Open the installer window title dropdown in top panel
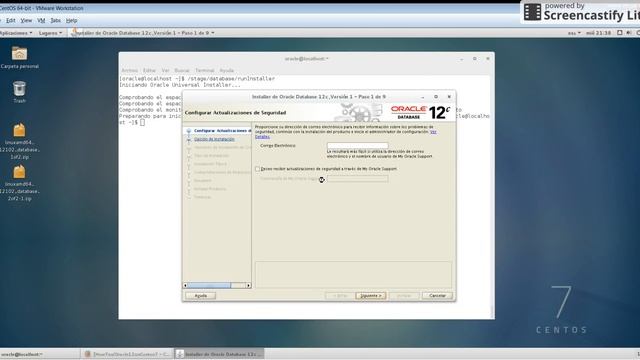640x360 pixels. point(145,33)
